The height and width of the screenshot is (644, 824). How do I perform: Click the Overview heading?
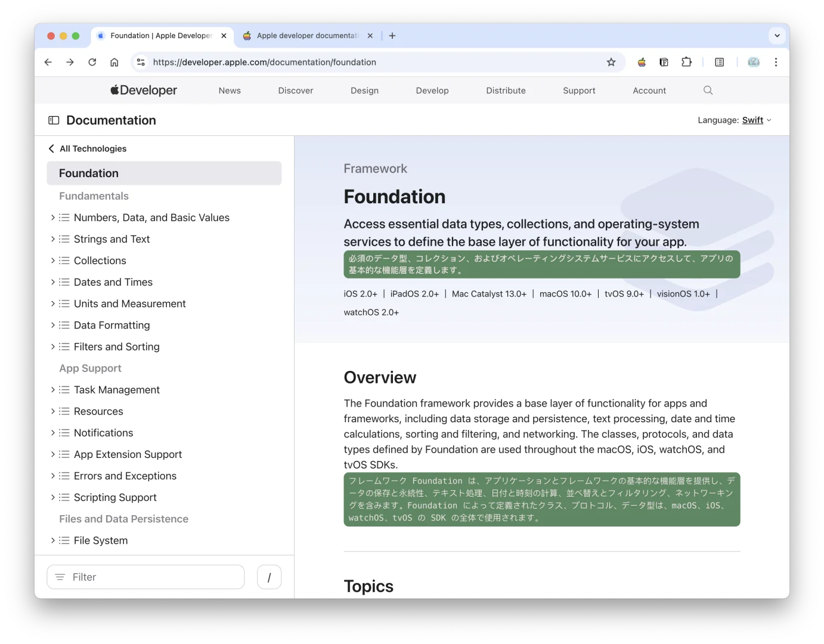click(x=380, y=377)
